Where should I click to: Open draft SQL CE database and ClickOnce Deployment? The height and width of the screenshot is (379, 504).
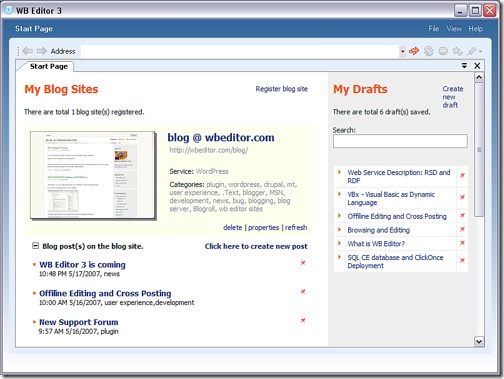click(395, 261)
